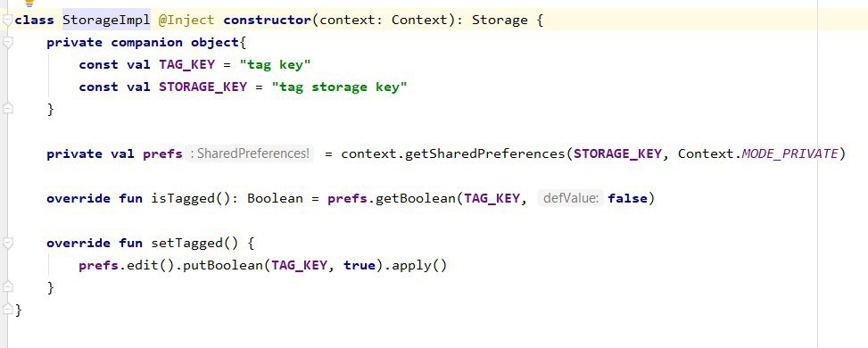Click the isTagged function name
Viewport: 868px width, 348px height.
183,198
